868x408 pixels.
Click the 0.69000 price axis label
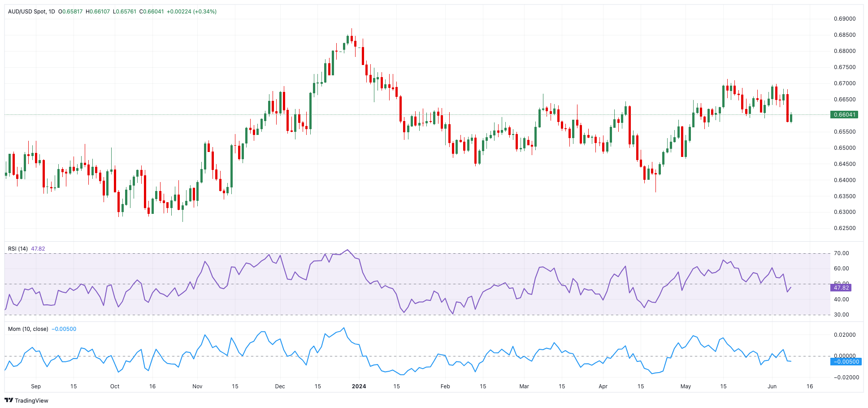[x=845, y=19]
